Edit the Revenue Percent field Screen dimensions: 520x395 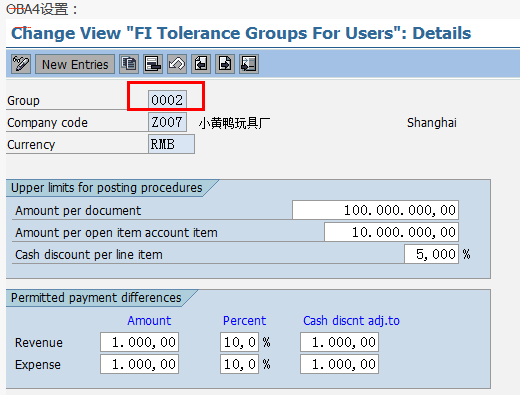click(239, 342)
